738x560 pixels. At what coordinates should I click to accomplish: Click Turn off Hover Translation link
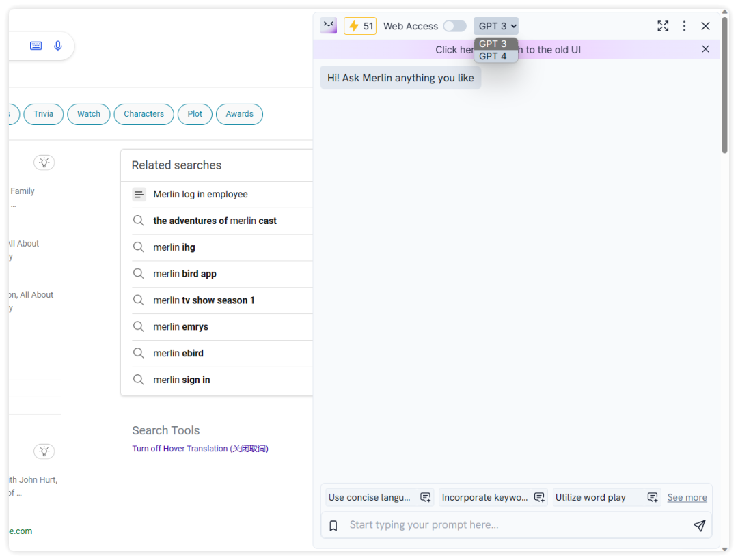(200, 449)
